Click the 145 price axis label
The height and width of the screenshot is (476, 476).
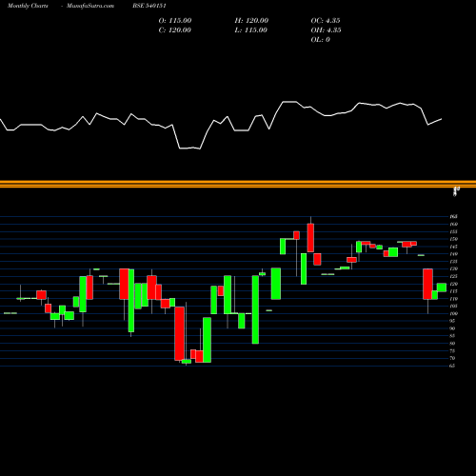pyautogui.click(x=453, y=247)
